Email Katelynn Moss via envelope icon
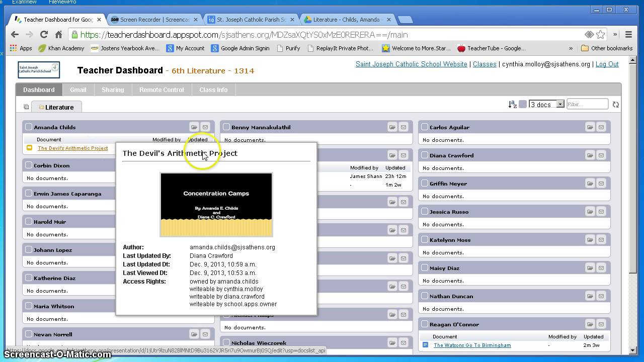The image size is (644, 362). [601, 240]
